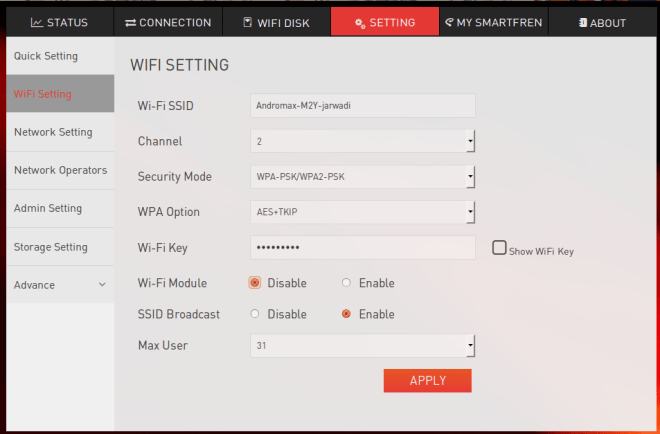
Task: Open Quick Setting in sidebar
Action: (60, 56)
